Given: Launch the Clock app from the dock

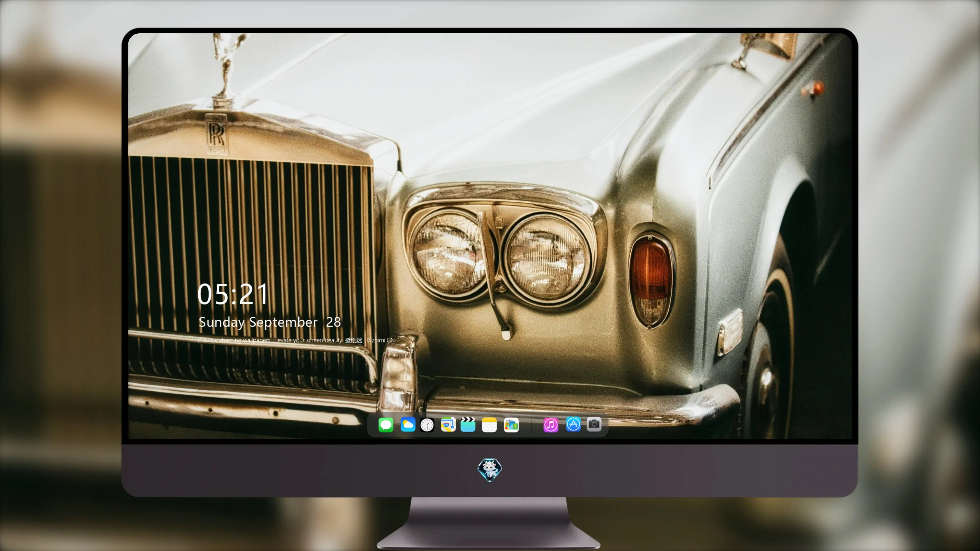Looking at the screenshot, I should coord(427,425).
